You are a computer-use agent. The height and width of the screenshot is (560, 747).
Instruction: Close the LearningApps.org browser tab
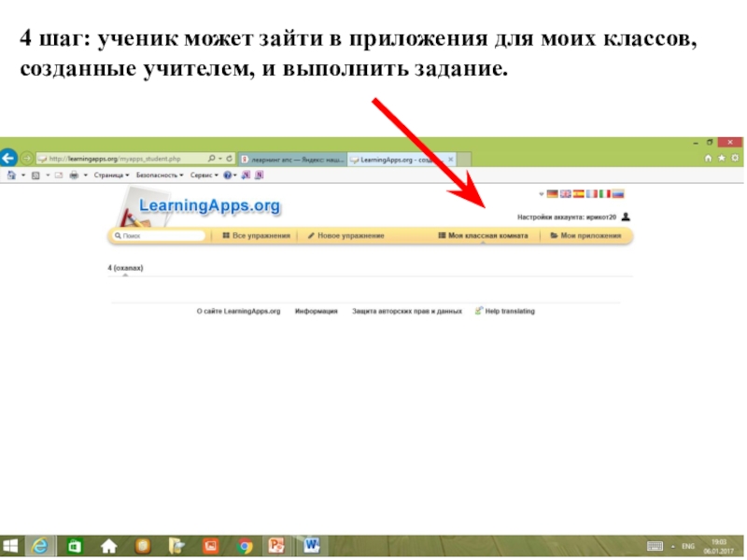(x=451, y=160)
